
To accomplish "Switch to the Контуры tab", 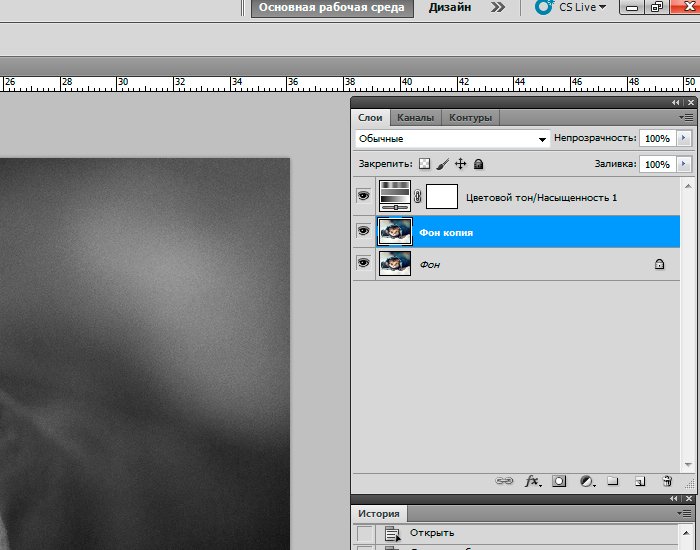I will (470, 117).
